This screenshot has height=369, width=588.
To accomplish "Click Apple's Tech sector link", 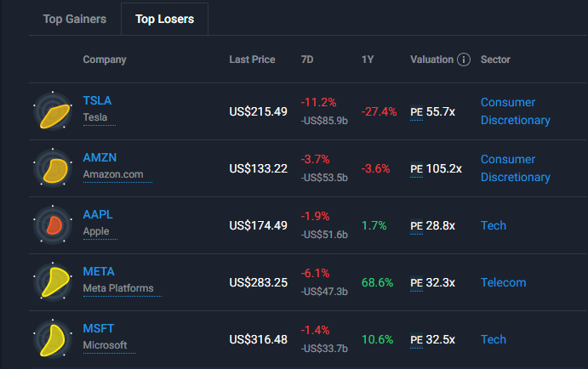I will (x=494, y=225).
